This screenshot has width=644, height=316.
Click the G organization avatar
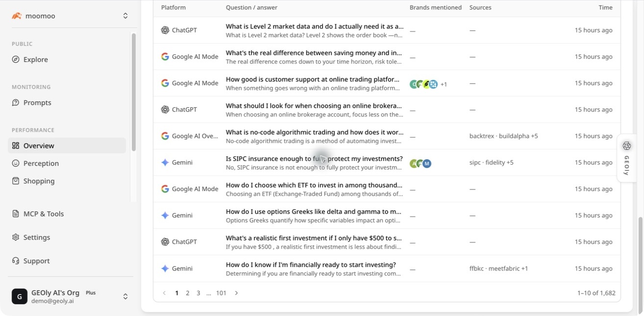pos(20,296)
